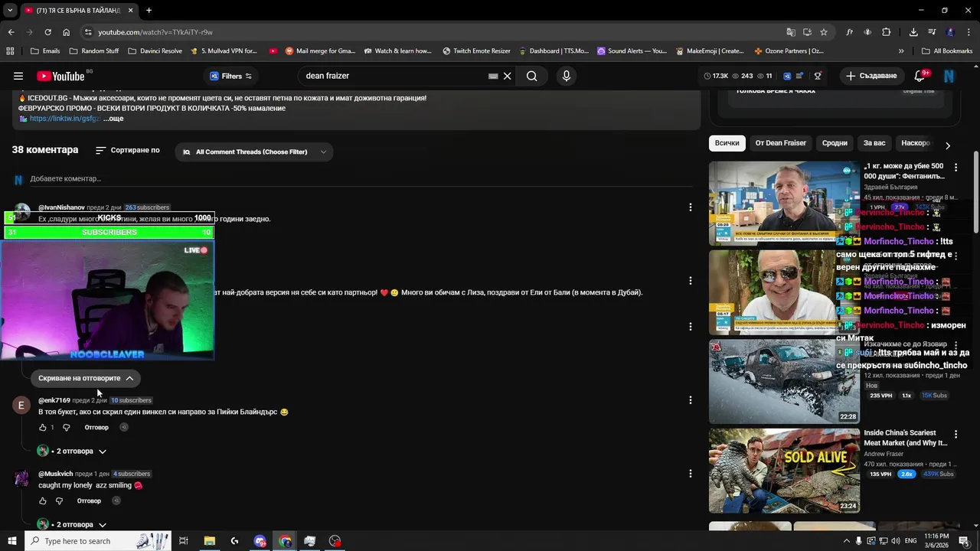The image size is (980, 551).
Task: Open Twitch Emote Resizer bookmark
Action: pyautogui.click(x=476, y=51)
